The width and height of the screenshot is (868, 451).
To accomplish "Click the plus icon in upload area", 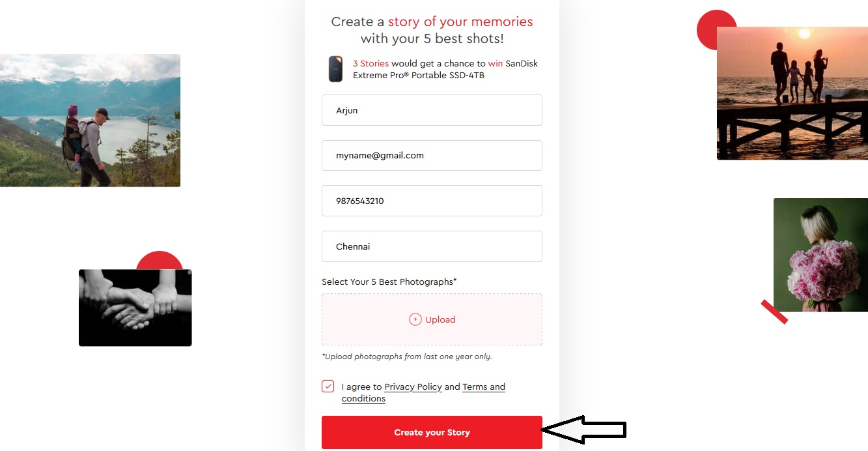I will coord(415,319).
